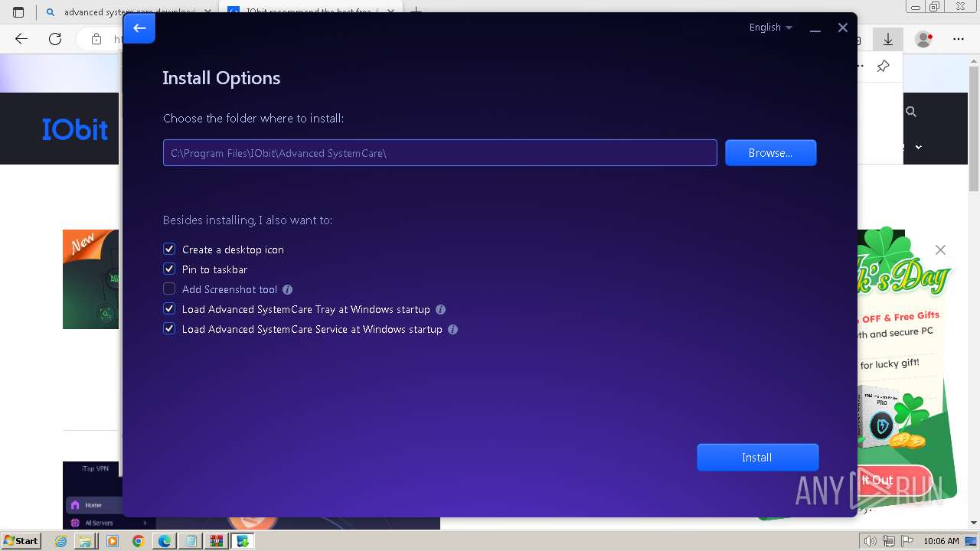Image resolution: width=980 pixels, height=551 pixels.
Task: Enable Add Screenshot tool checkbox
Action: [169, 289]
